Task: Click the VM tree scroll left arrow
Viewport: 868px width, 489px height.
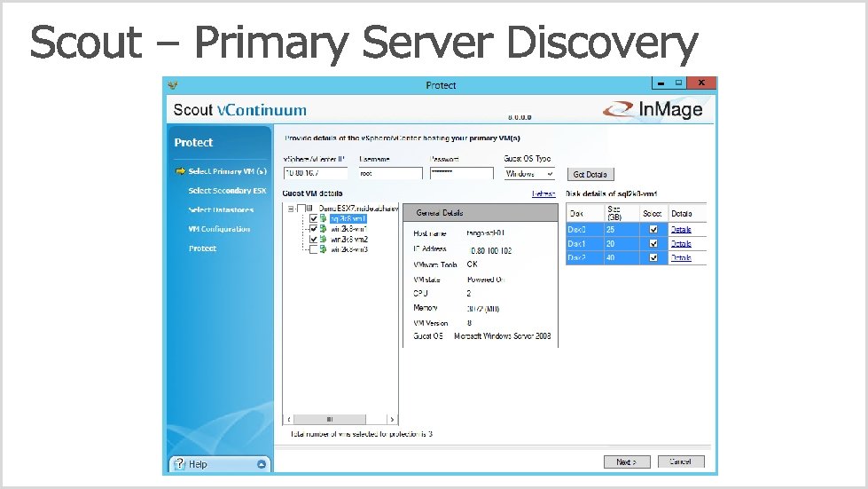Action: (289, 419)
